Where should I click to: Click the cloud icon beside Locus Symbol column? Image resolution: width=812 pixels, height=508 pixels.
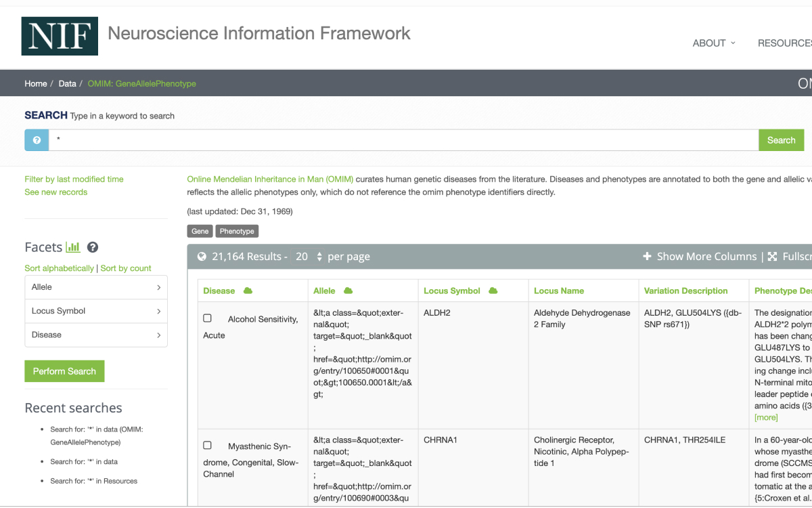point(493,291)
